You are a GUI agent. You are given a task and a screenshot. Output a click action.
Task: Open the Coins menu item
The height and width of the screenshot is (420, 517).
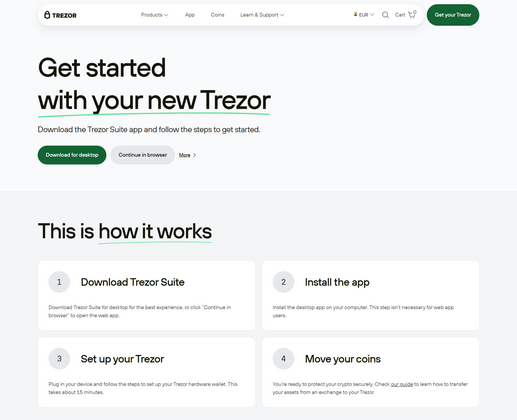217,15
